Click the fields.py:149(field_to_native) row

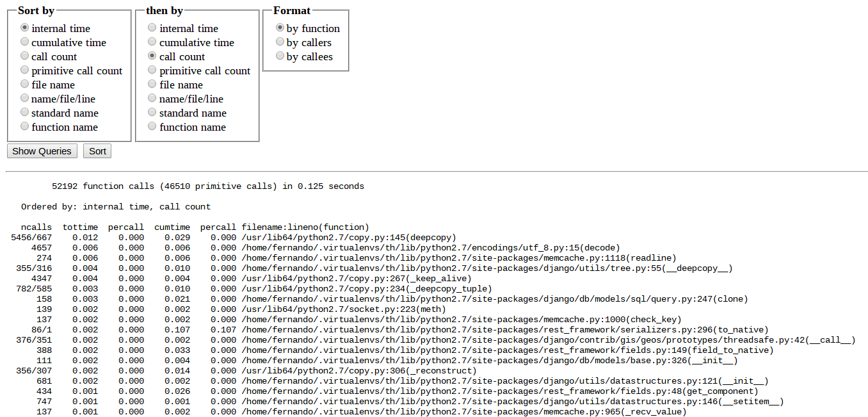click(x=405, y=350)
